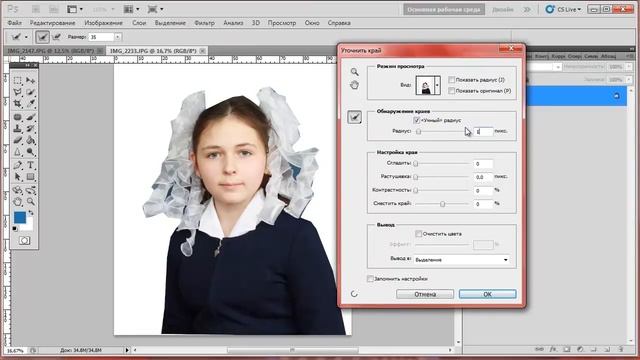Click the Hand tool in Refine Edge dialog

tap(354, 85)
